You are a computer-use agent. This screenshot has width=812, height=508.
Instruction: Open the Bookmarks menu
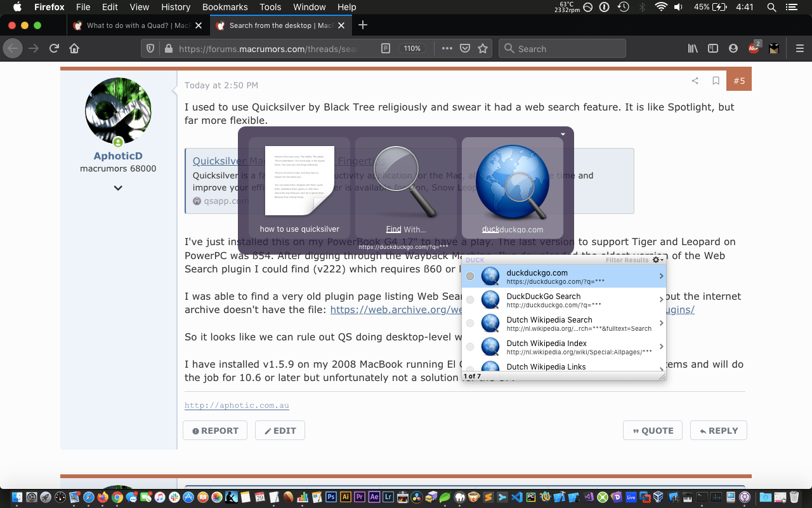(225, 7)
